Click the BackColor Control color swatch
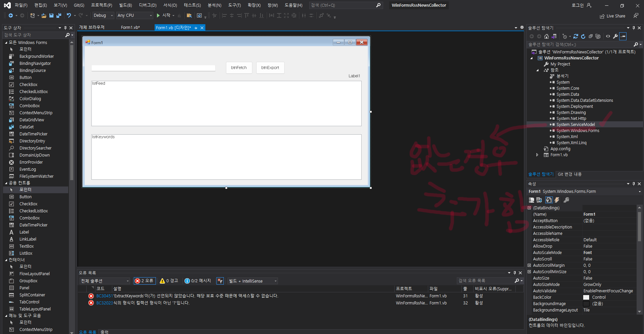The width and height of the screenshot is (644, 334). click(x=586, y=297)
